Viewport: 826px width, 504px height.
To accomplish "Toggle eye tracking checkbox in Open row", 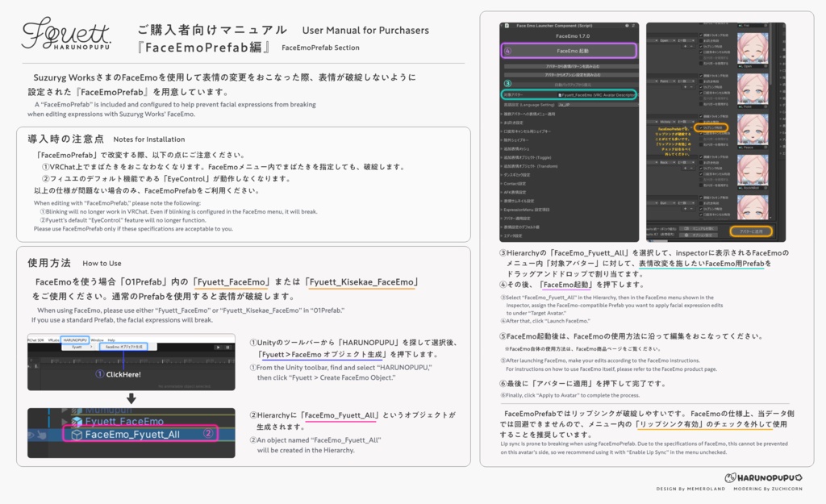I will coord(701,35).
